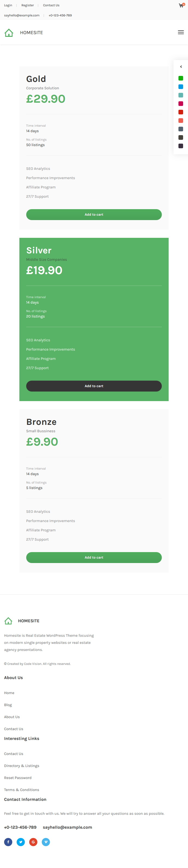Open the Vimeo social icon

46,842
